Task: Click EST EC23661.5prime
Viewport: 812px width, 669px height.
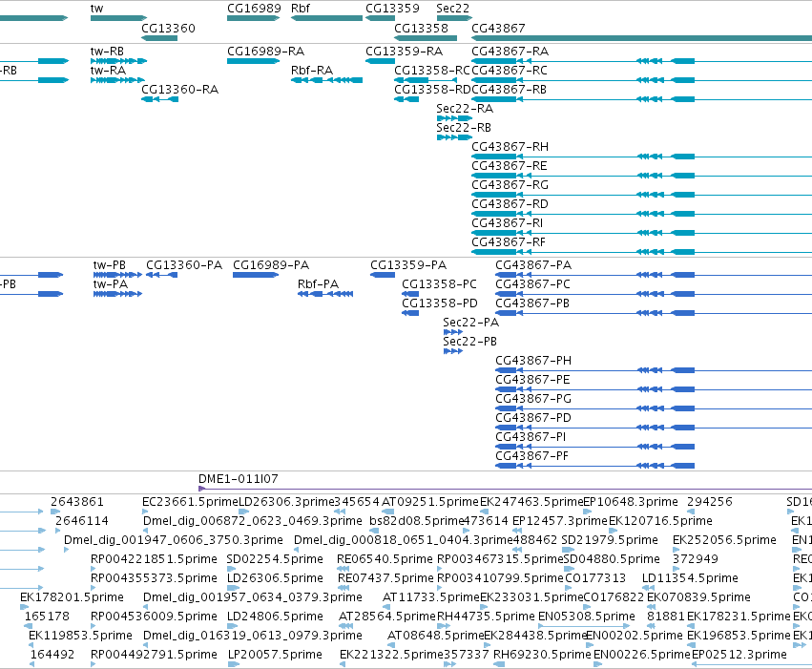Action: pyautogui.click(x=190, y=502)
